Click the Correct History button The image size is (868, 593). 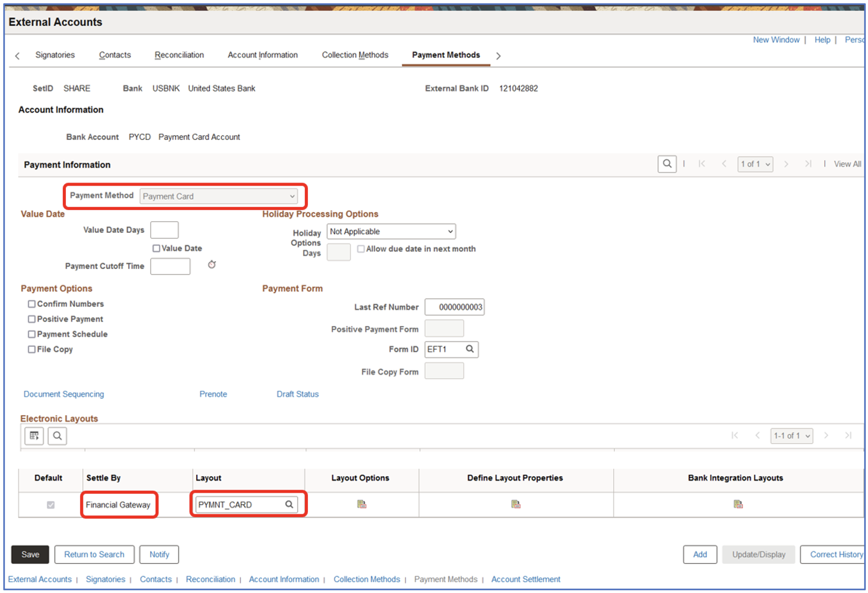tap(833, 554)
